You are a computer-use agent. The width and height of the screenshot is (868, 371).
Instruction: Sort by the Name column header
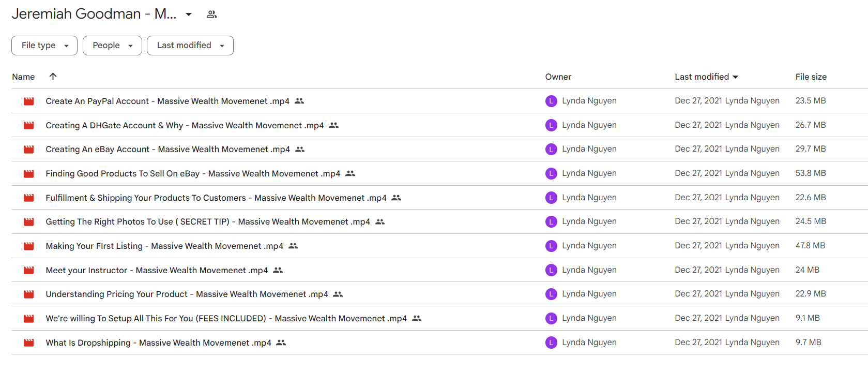point(23,77)
